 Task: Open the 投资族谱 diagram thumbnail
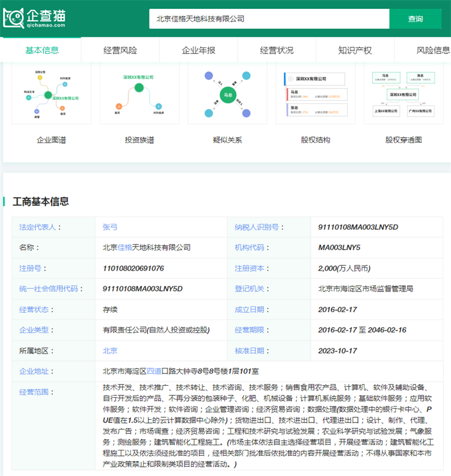(139, 93)
